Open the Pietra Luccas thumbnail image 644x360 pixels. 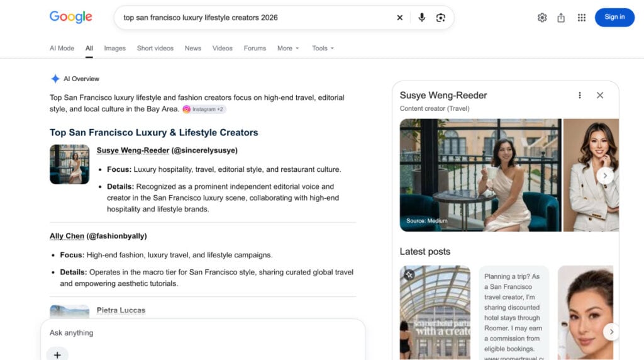69,311
